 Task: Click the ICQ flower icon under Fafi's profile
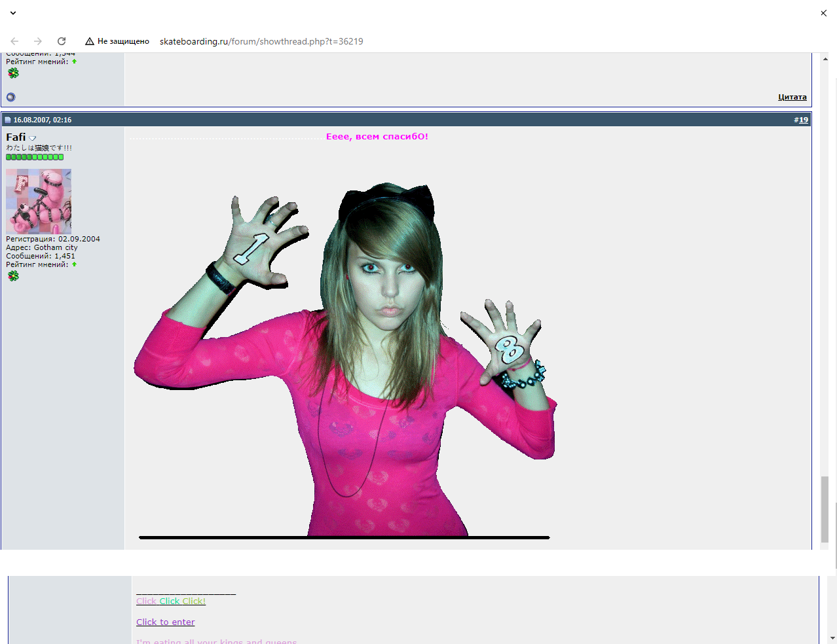(13, 276)
